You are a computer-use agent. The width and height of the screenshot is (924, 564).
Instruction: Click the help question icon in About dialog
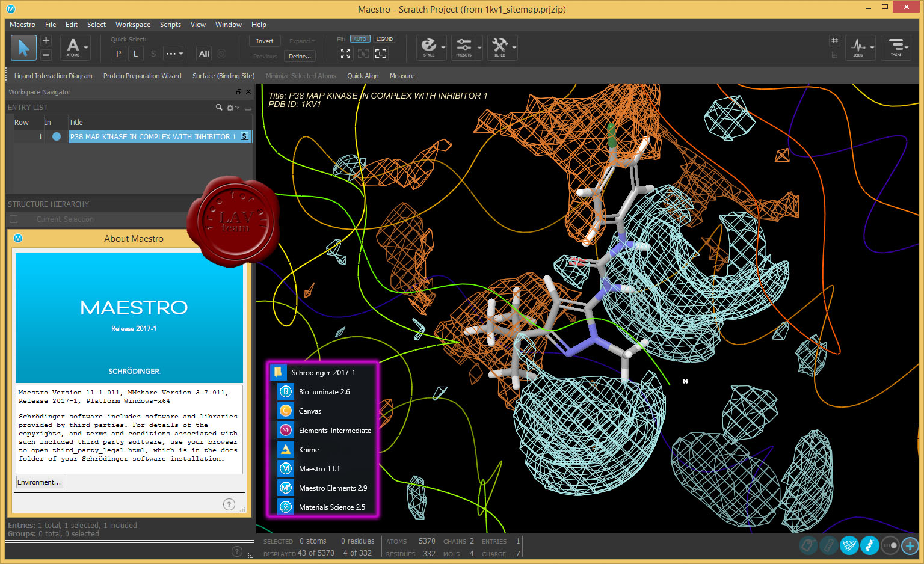pyautogui.click(x=229, y=504)
